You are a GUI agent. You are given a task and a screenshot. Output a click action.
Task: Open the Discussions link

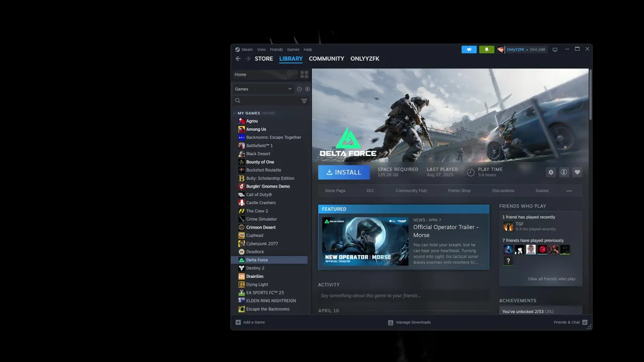coord(503,191)
